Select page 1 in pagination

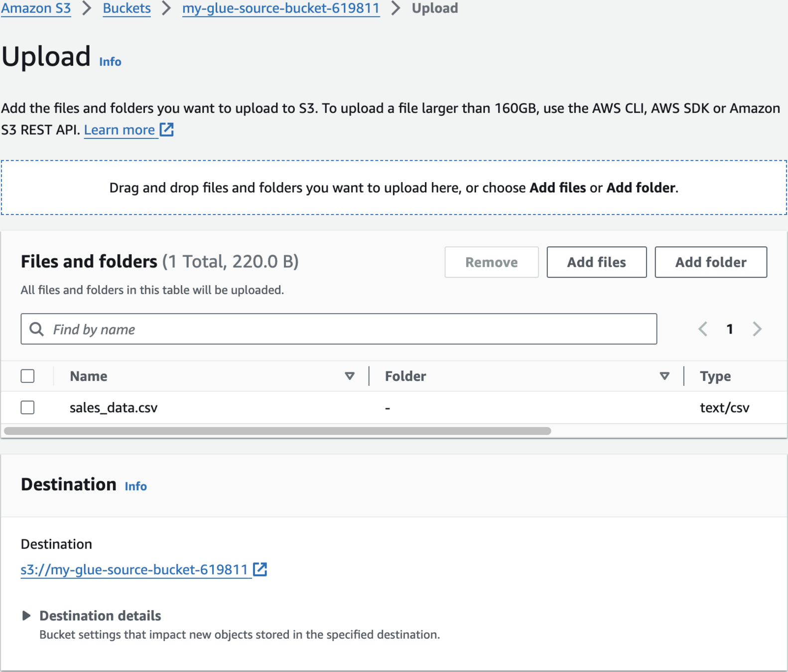point(730,329)
